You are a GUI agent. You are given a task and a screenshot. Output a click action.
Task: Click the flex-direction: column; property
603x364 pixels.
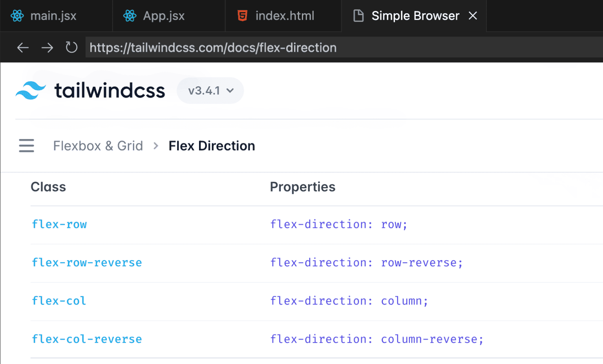click(x=349, y=301)
